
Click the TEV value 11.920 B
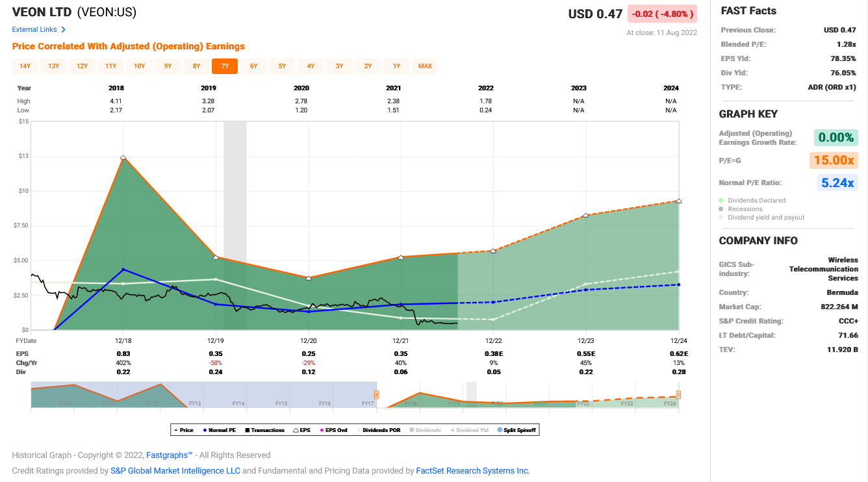pos(842,349)
